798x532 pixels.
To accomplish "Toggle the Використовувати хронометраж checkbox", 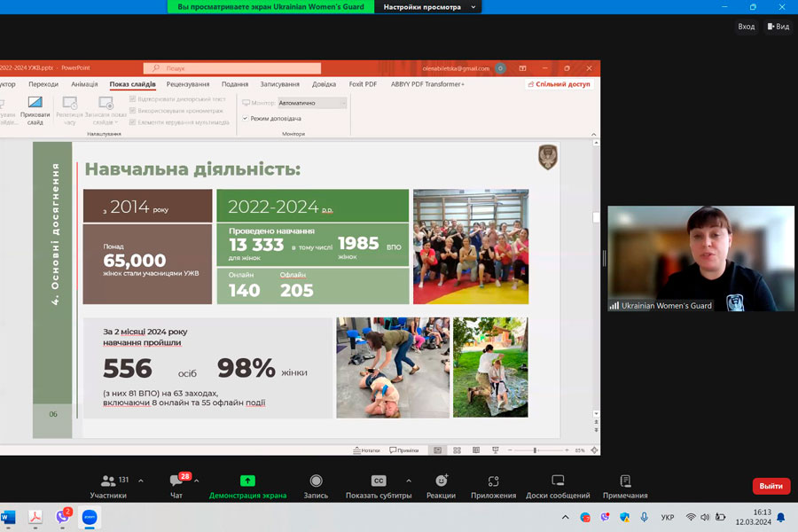I will [x=133, y=111].
